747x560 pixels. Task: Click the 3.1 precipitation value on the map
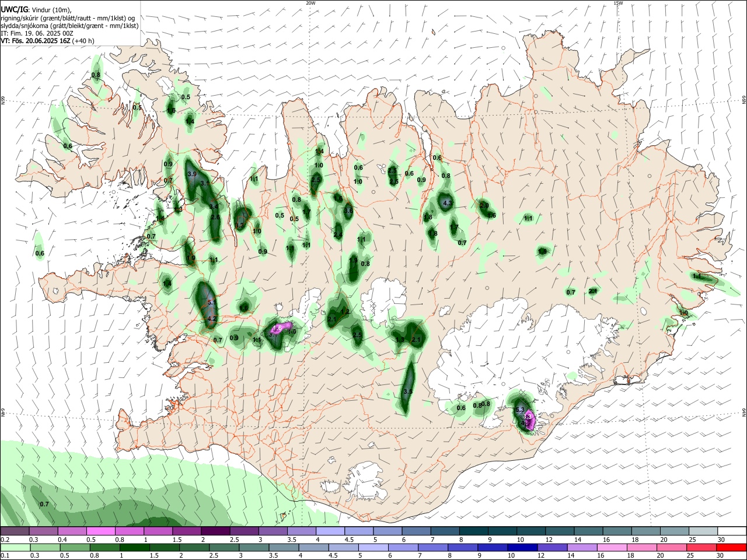click(205, 183)
